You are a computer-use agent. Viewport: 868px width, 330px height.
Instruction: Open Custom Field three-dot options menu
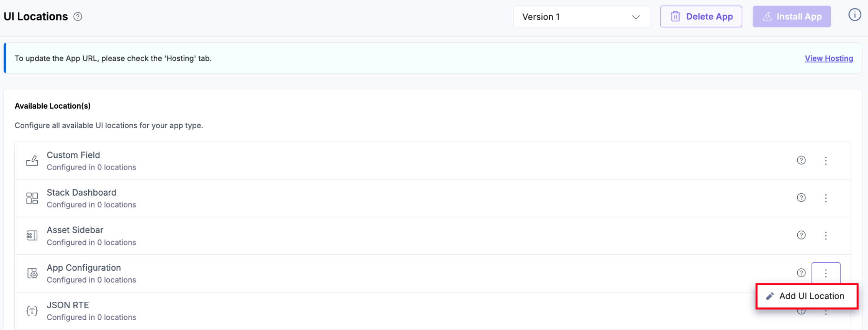tap(825, 161)
